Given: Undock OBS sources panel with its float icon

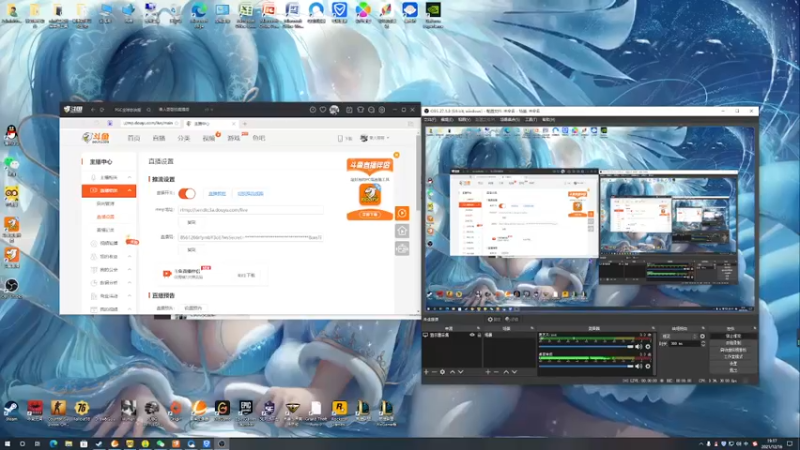Looking at the screenshot, I should point(479,328).
